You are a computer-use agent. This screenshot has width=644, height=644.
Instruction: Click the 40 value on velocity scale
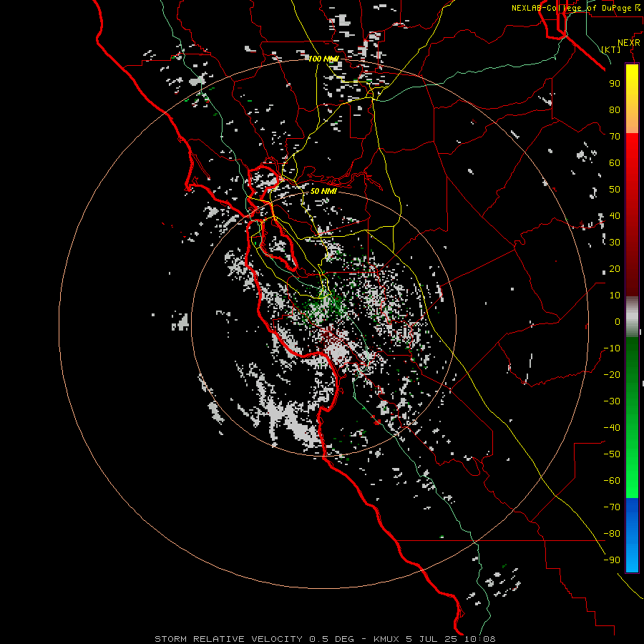tap(615, 215)
